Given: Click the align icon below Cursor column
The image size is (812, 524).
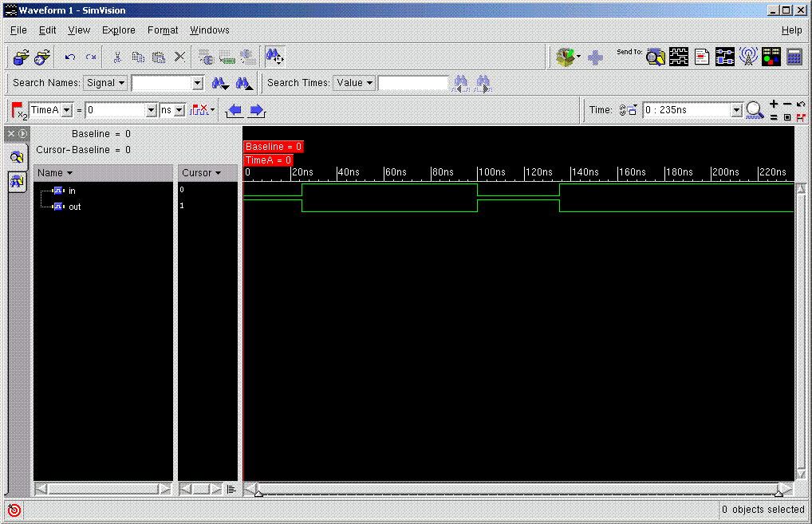Looking at the screenshot, I should point(231,489).
